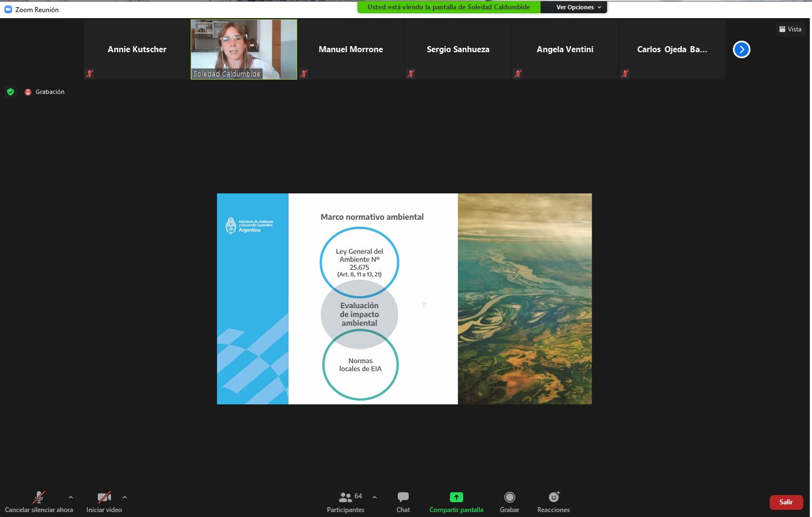
Task: Start recording with the Grabar icon
Action: (x=509, y=497)
